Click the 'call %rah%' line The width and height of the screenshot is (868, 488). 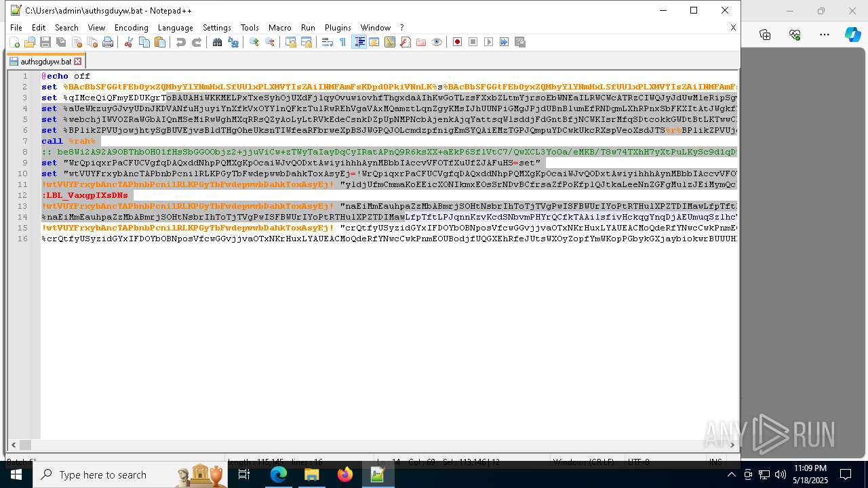click(68, 141)
